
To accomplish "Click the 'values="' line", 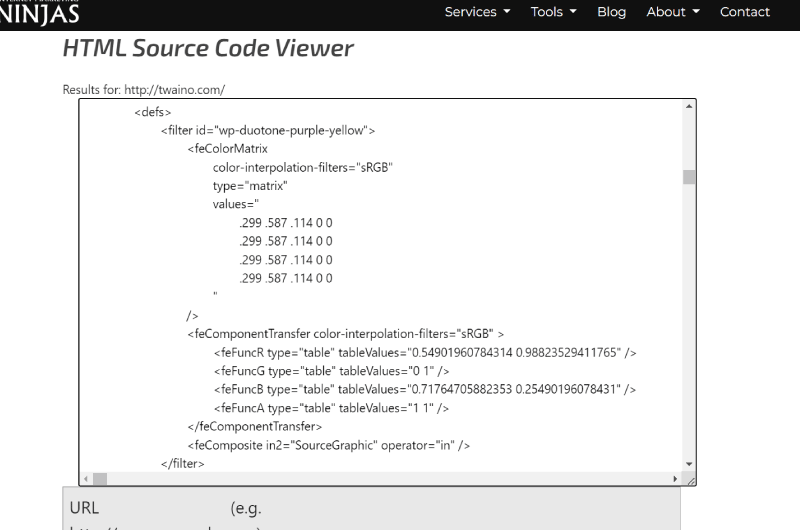I will tap(236, 204).
